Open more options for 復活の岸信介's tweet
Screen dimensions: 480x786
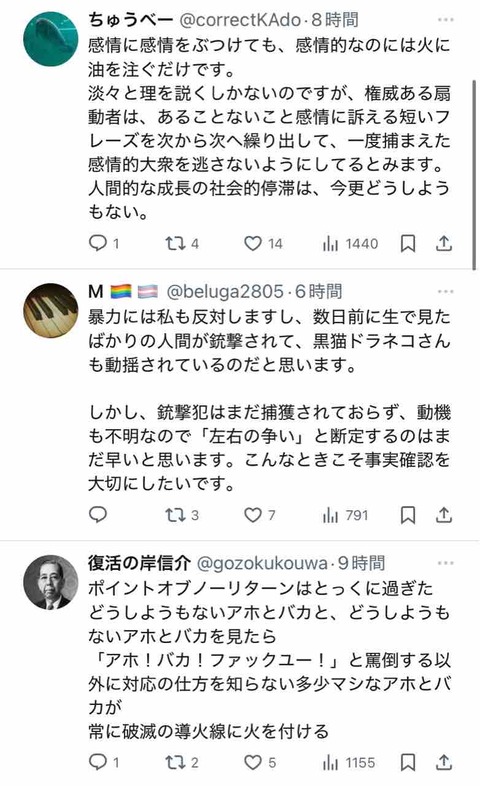(x=445, y=563)
